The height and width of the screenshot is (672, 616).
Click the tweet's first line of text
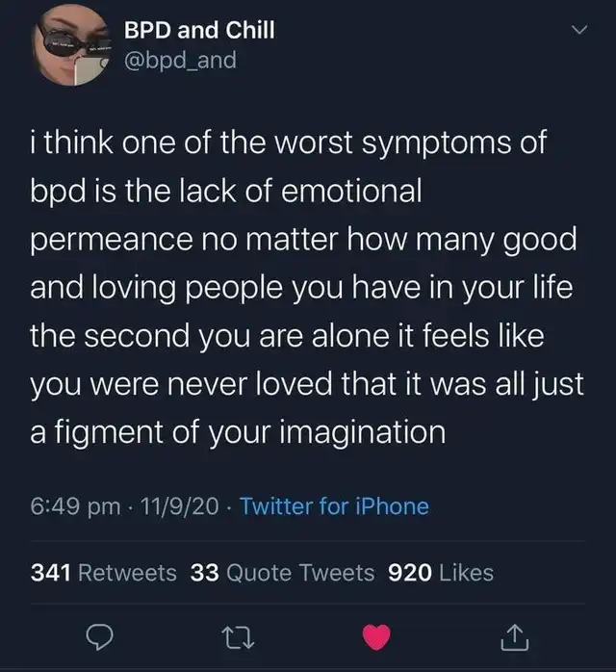click(x=289, y=145)
